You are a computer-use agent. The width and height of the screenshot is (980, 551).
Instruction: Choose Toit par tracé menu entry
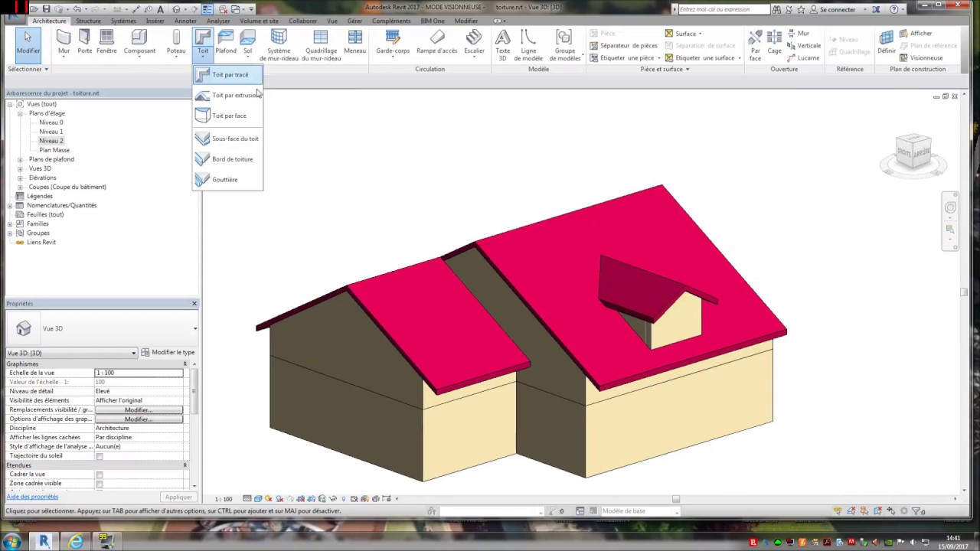tap(228, 75)
